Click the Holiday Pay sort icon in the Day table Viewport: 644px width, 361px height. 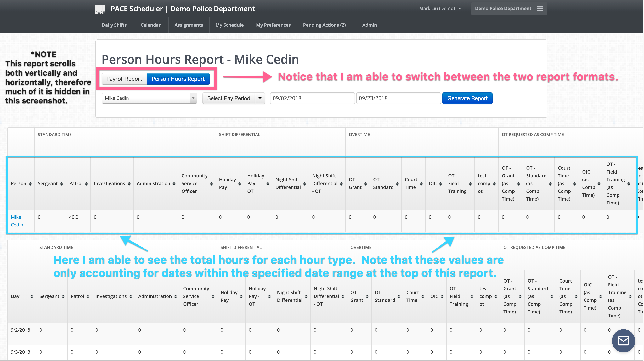[x=241, y=296]
